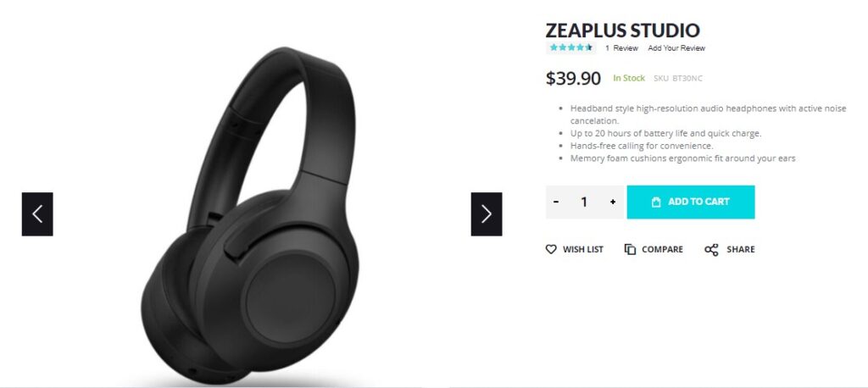Open the Add Your Review link
The width and height of the screenshot is (868, 388).
click(x=676, y=48)
